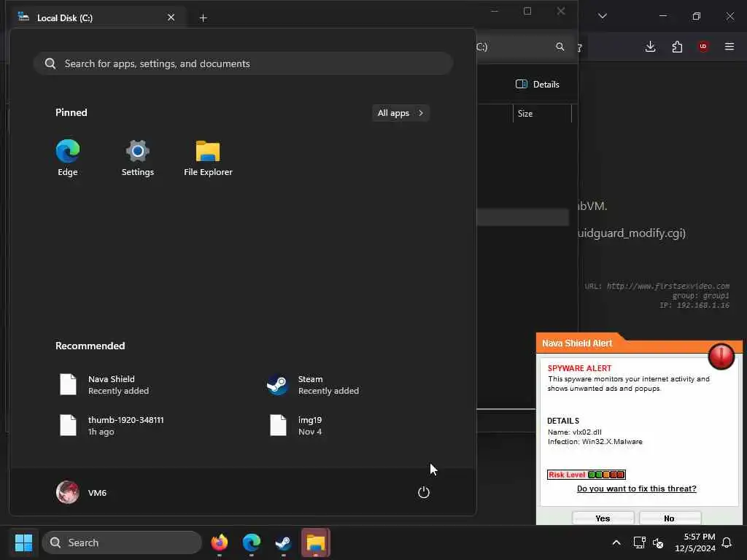Open Nava Shield recommended item
The height and width of the screenshot is (560, 747).
(x=104, y=385)
